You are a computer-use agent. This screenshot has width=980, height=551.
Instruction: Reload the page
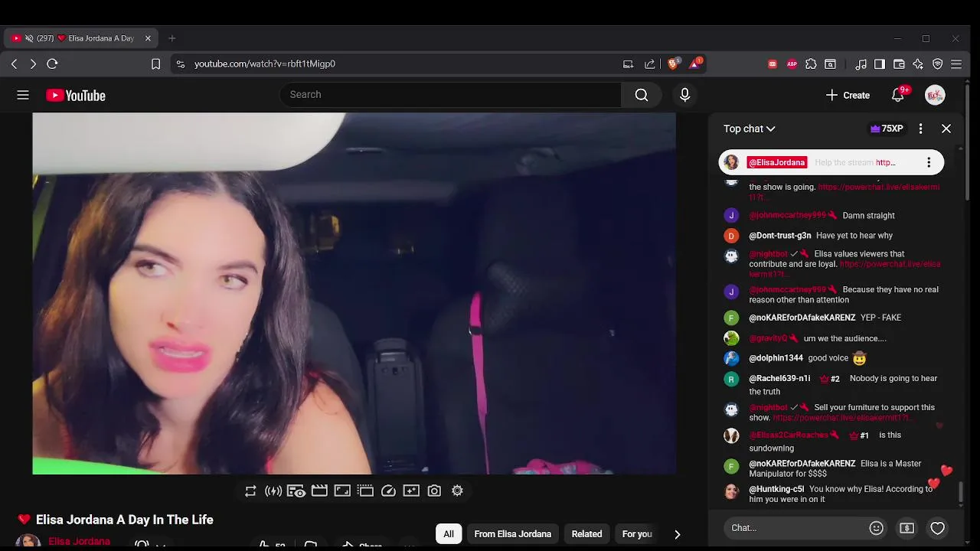click(x=52, y=64)
